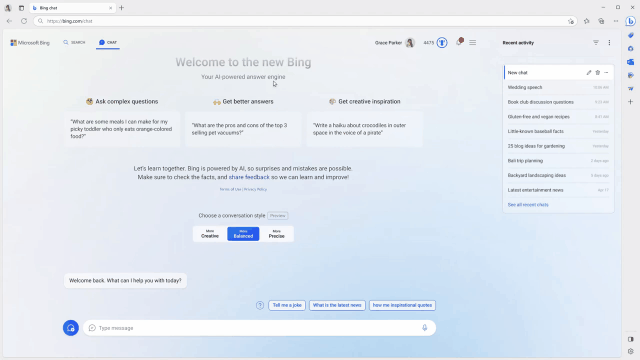Click the dash icon on New chat
Image resolution: width=640 pixels, height=360 pixels.
pyautogui.click(x=606, y=73)
